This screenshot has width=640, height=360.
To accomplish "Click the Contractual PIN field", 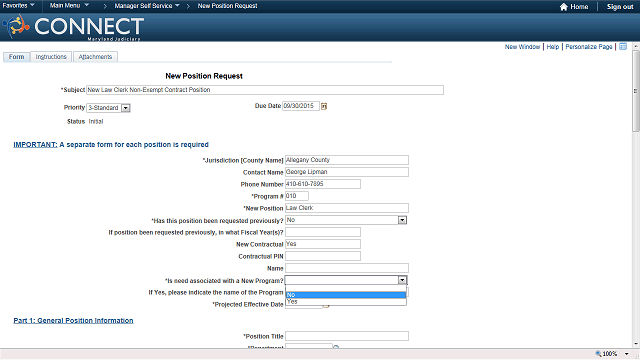I will (323, 256).
